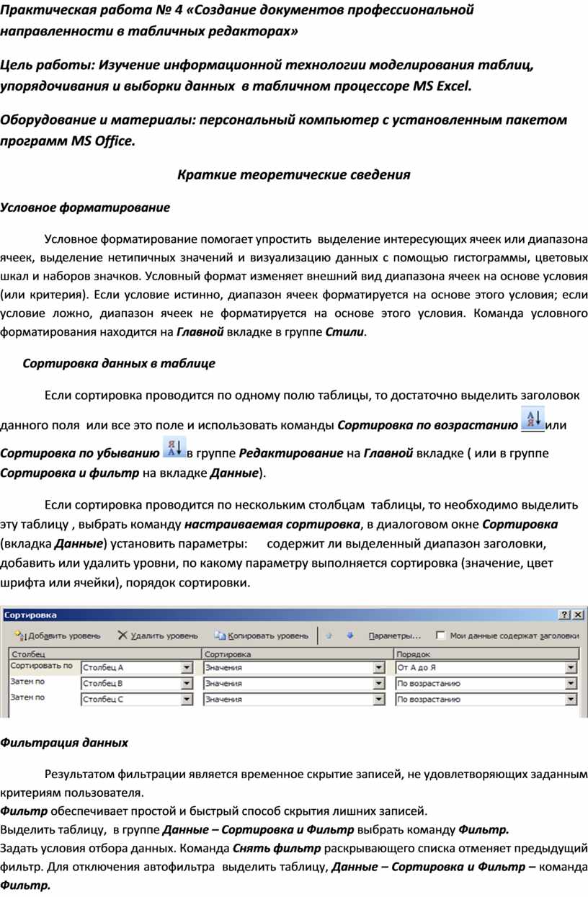Screen dimensions: 588x897
Task: Click the Порядок column header
Action: (486, 653)
